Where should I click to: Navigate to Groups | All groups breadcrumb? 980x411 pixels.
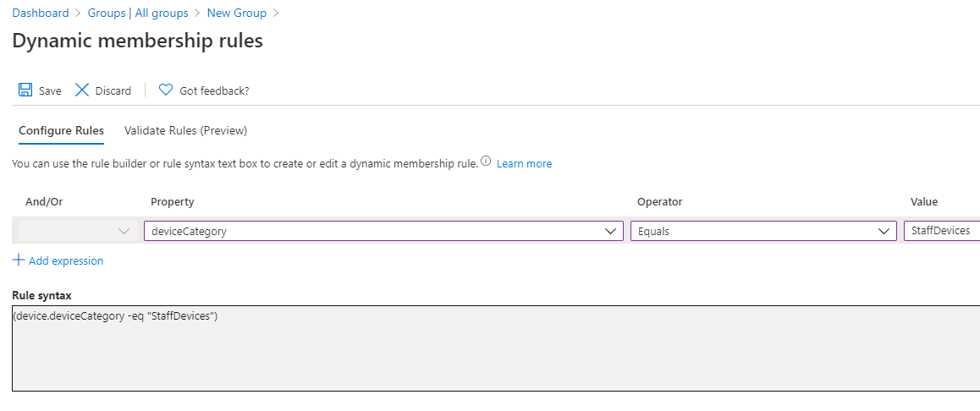[x=138, y=13]
